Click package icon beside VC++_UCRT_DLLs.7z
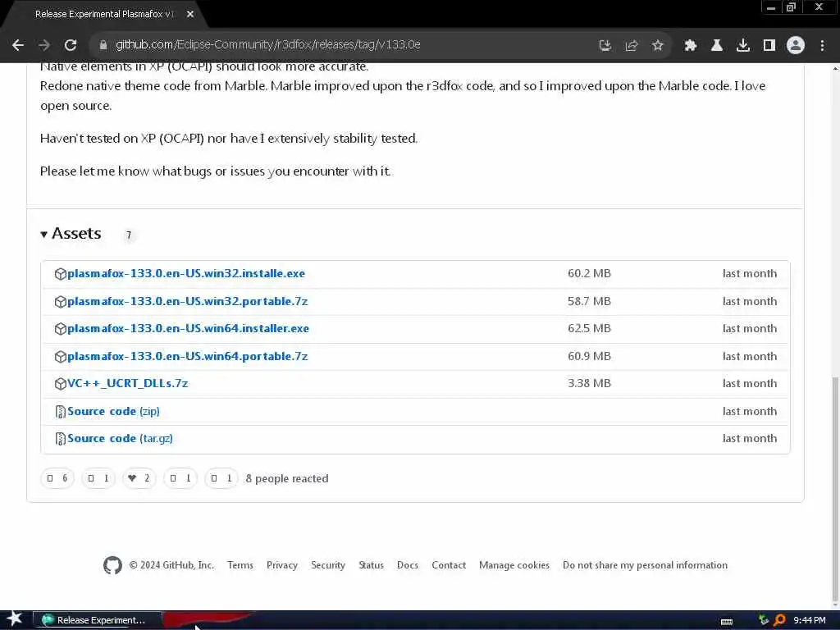The width and height of the screenshot is (840, 630). click(60, 384)
